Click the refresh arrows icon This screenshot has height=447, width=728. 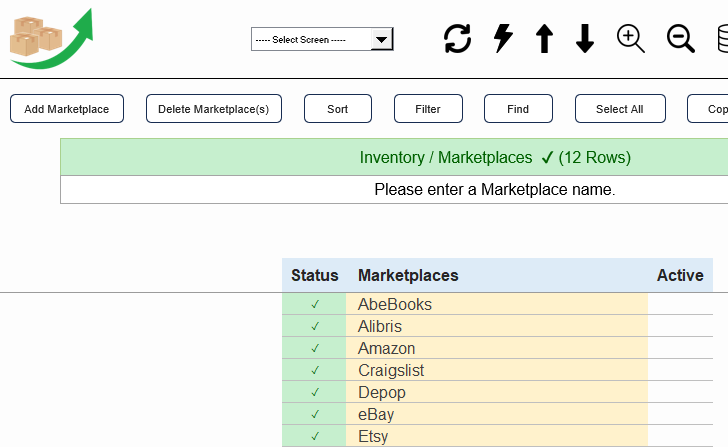[457, 39]
